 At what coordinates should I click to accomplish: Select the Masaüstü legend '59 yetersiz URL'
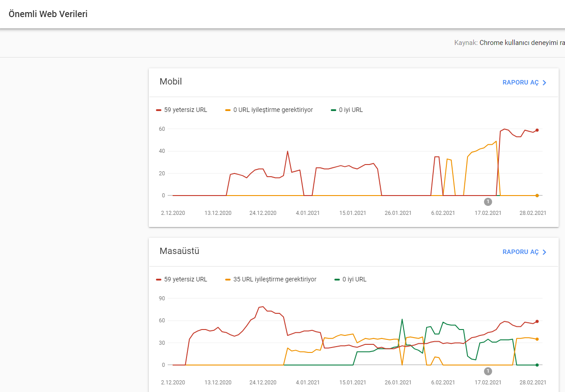182,279
